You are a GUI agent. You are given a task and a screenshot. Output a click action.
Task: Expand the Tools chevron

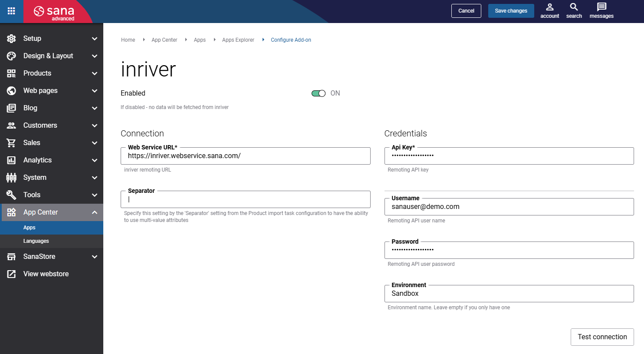(x=95, y=195)
